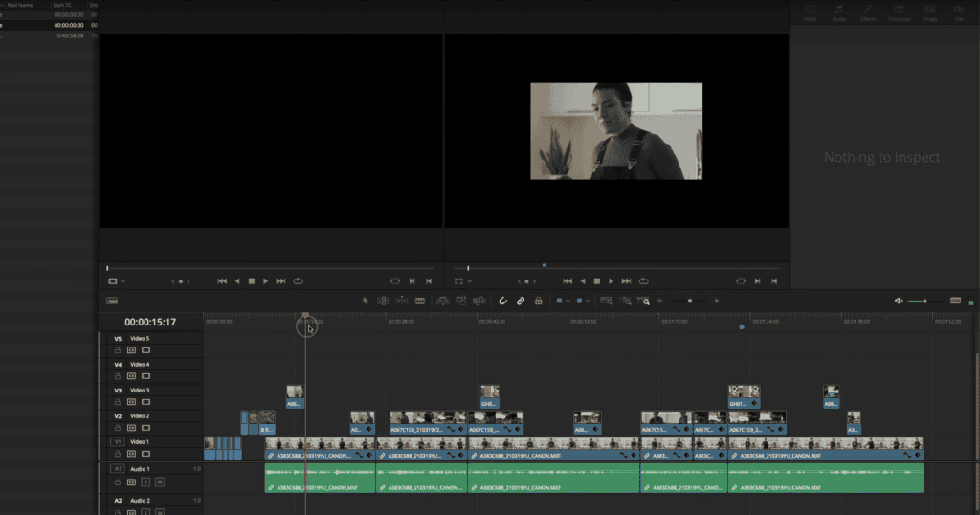Select the clip on Video 3 near playhead
980x515 pixels.
[x=295, y=397]
